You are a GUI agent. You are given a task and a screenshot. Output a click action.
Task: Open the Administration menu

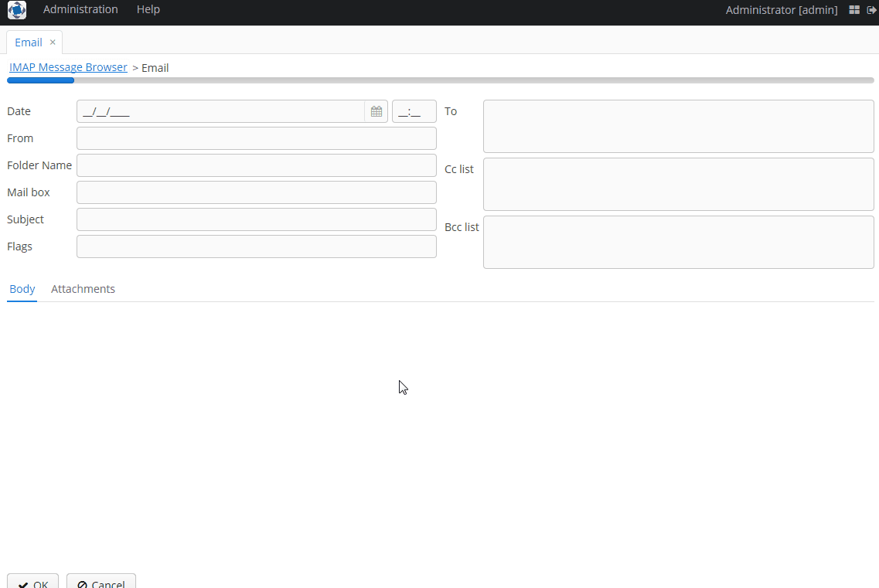tap(80, 9)
